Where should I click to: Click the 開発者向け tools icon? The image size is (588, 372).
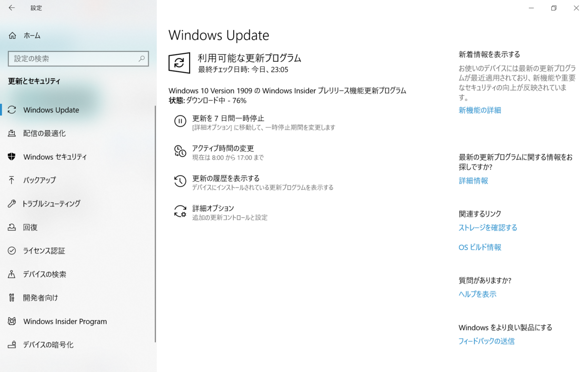pos(12,298)
